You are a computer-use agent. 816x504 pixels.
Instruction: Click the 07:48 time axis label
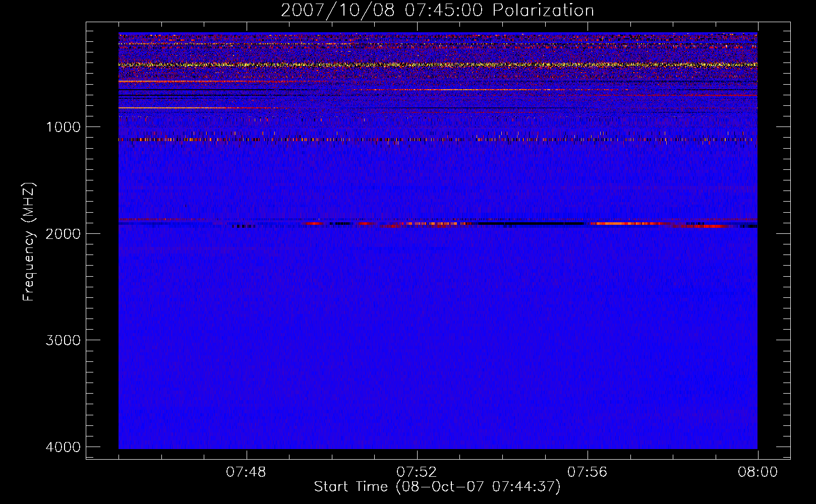[x=246, y=472]
